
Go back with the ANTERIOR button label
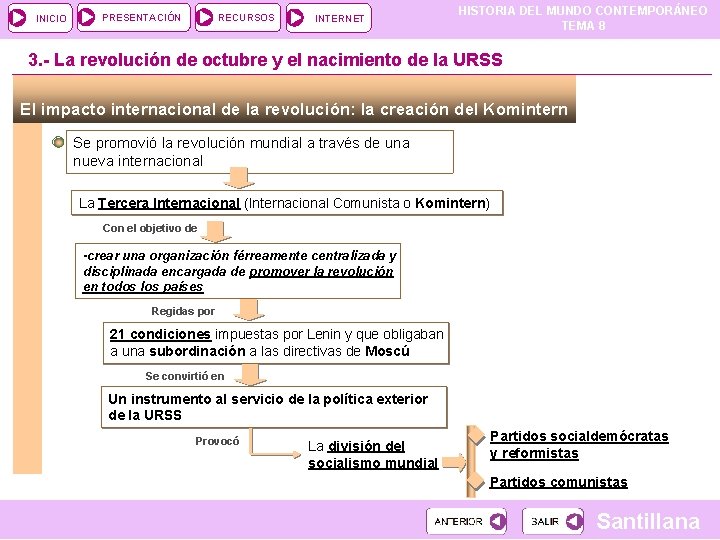pos(458,522)
